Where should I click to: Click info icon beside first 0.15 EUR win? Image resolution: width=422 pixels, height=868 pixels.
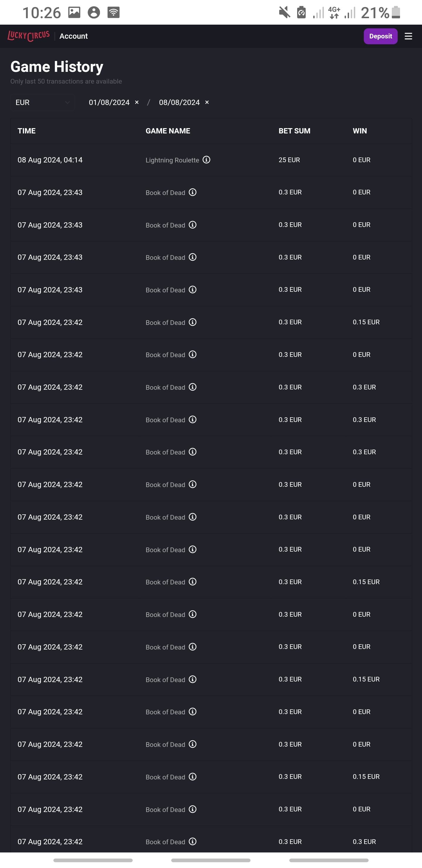193,323
